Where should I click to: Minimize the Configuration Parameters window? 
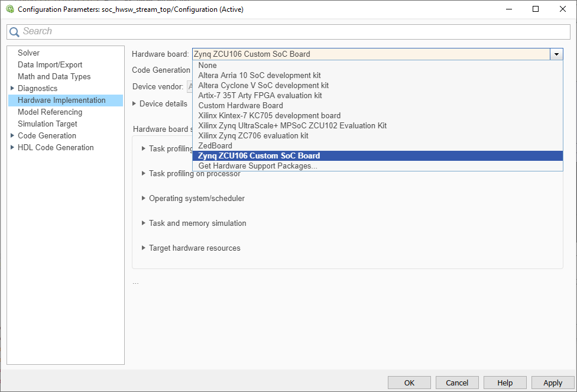[x=509, y=9]
